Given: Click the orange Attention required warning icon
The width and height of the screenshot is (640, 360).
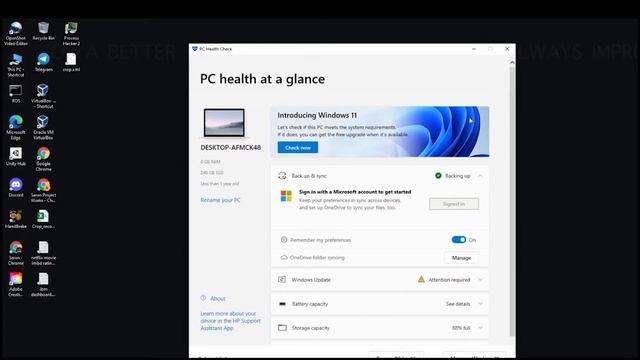Looking at the screenshot, I should (x=421, y=279).
